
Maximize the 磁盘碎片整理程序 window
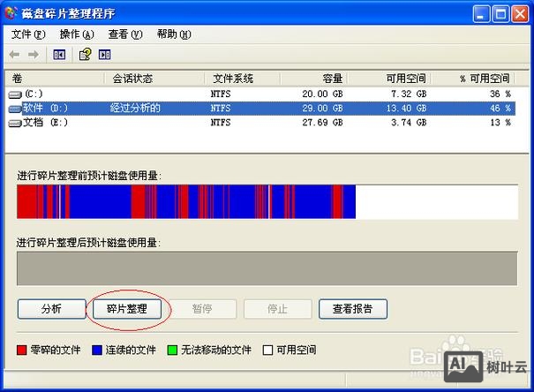[x=500, y=14]
